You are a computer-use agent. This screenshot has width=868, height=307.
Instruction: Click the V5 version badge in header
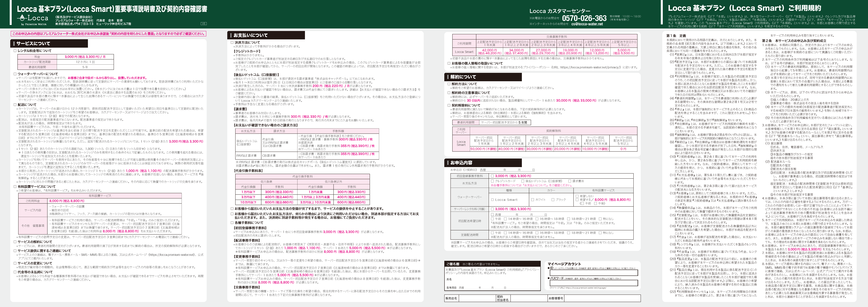pyautogui.click(x=204, y=24)
